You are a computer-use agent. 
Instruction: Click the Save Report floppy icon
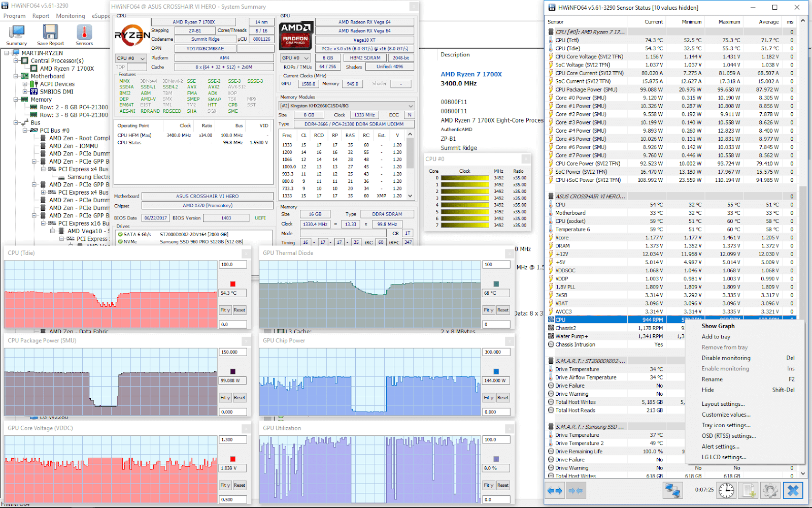[x=50, y=35]
